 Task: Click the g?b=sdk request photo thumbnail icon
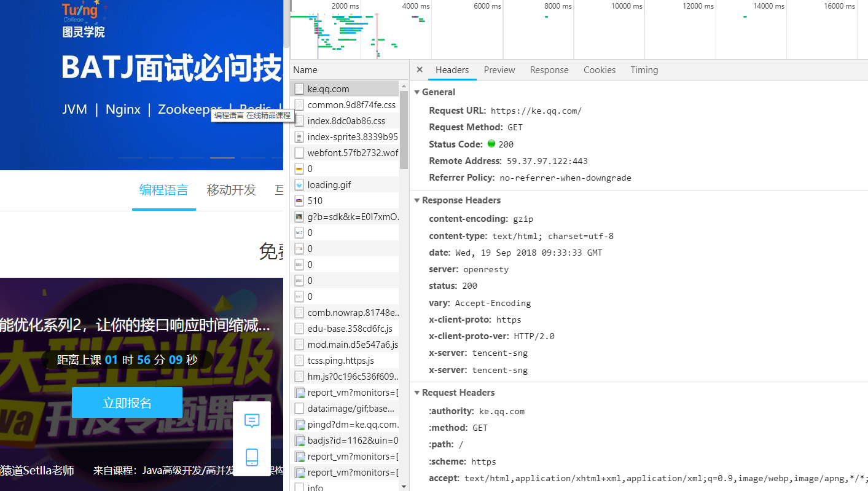tap(299, 217)
